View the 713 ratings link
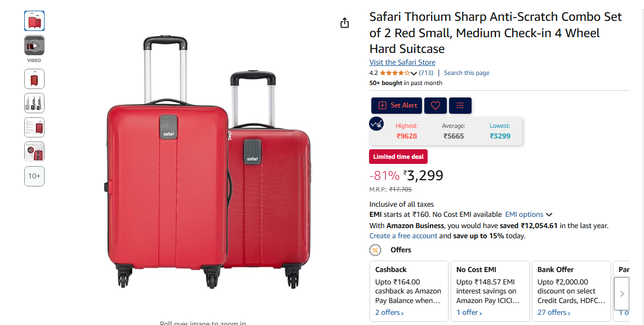Image resolution: width=644 pixels, height=325 pixels. (426, 73)
